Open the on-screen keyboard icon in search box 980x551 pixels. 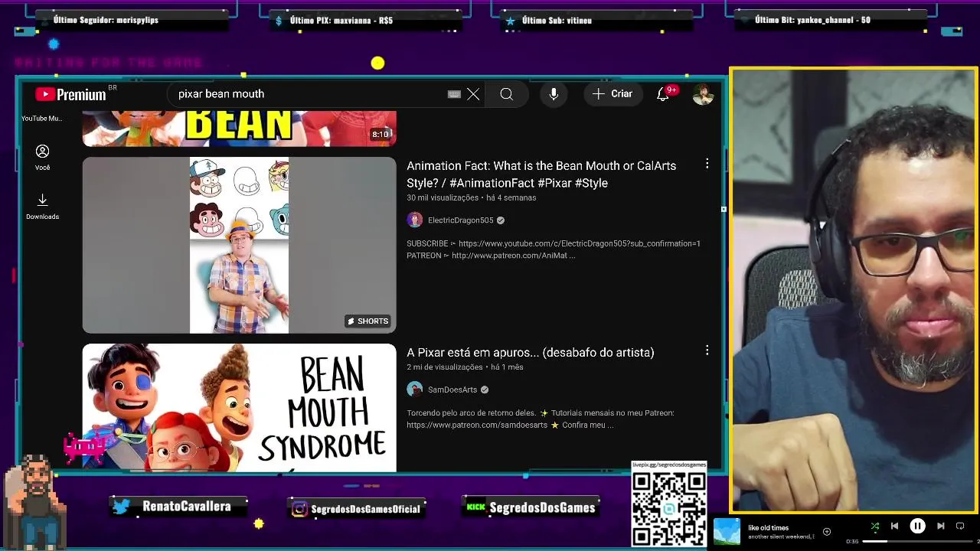pos(454,94)
